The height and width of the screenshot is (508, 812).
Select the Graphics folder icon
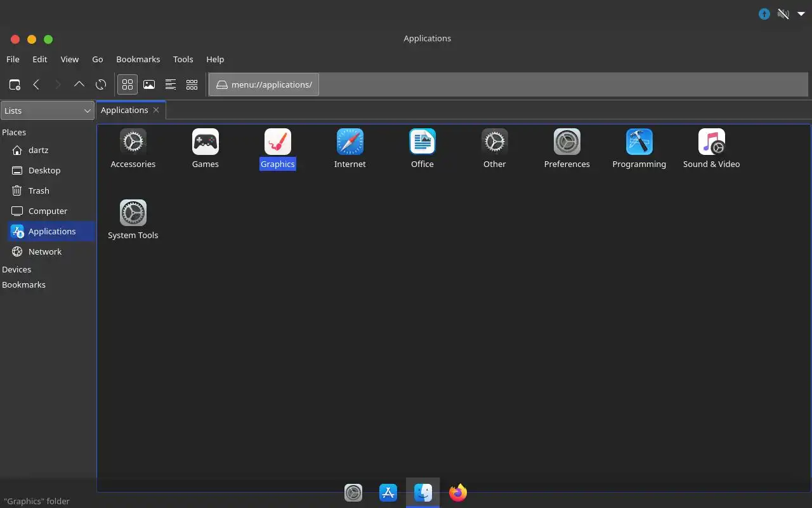278,142
